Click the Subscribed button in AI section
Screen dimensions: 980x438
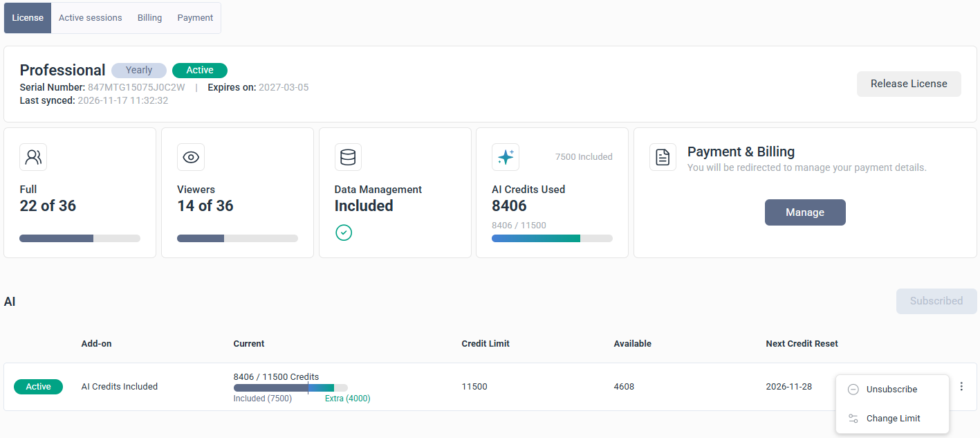pyautogui.click(x=936, y=301)
